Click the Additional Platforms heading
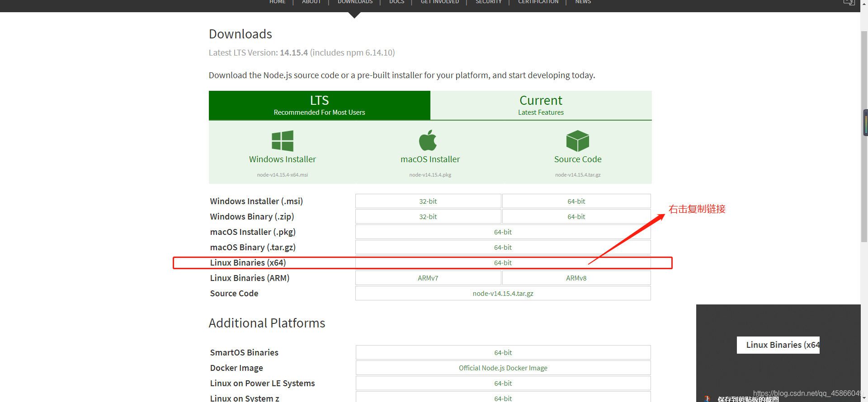Screen dimensions: 868x402 (267, 323)
